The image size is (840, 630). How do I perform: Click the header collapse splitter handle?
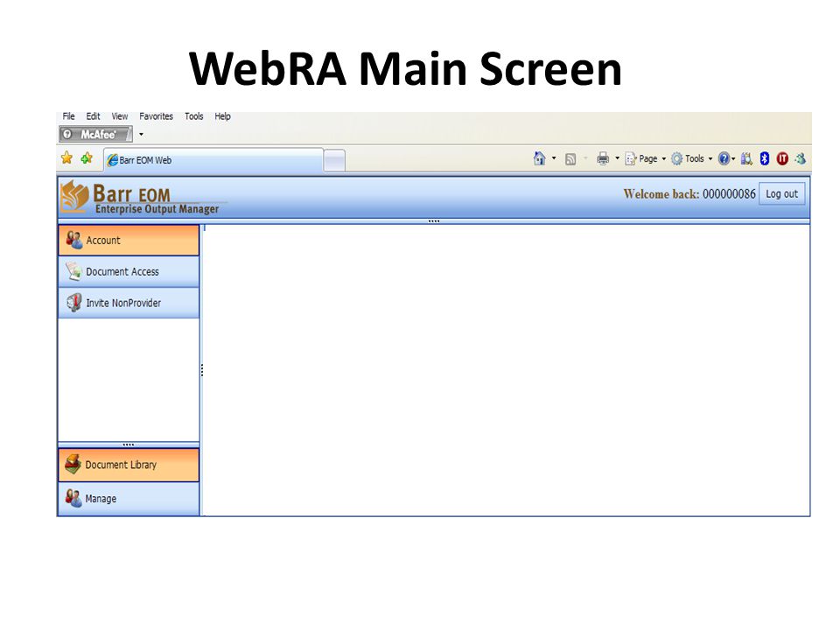[434, 221]
